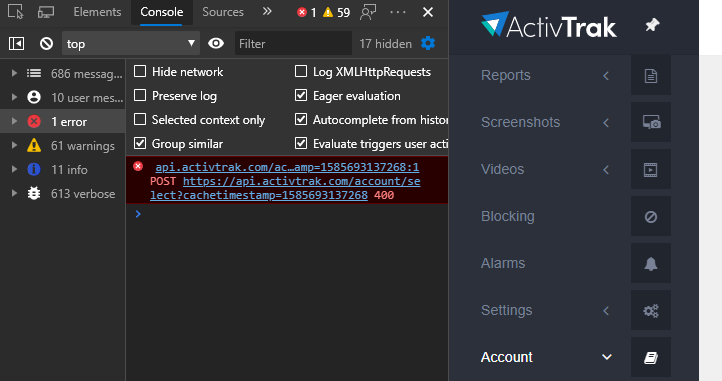Close the DevTools panel
This screenshot has height=381, width=722.
428,12
